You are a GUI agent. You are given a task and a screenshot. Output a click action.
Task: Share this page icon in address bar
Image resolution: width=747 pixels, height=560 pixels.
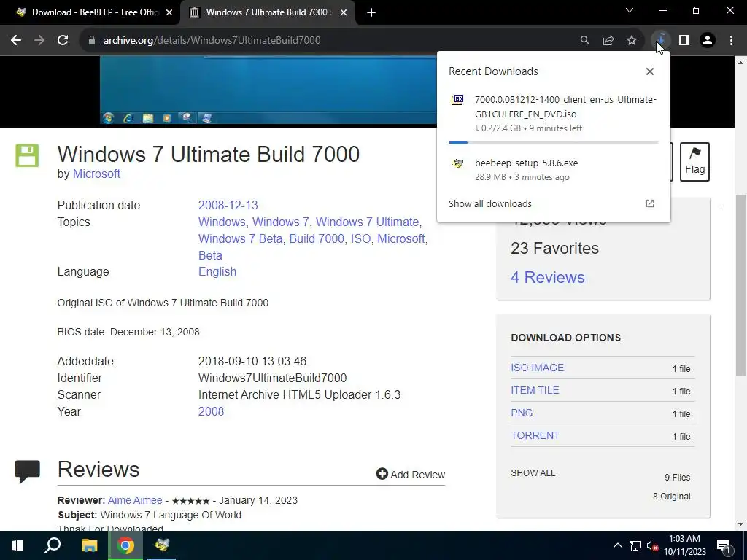(608, 41)
